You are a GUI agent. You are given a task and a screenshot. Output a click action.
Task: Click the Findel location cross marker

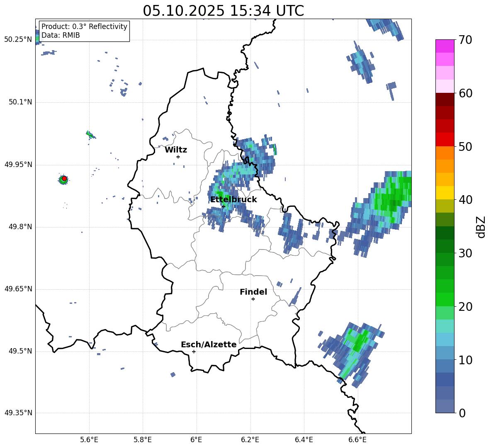tap(253, 299)
